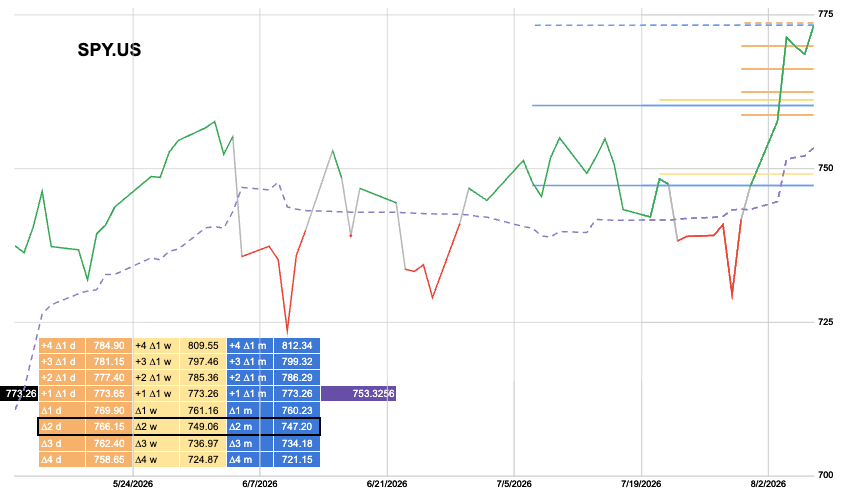Select the Δ3 d label cell
The width and height of the screenshot is (848, 498).
coord(62,443)
